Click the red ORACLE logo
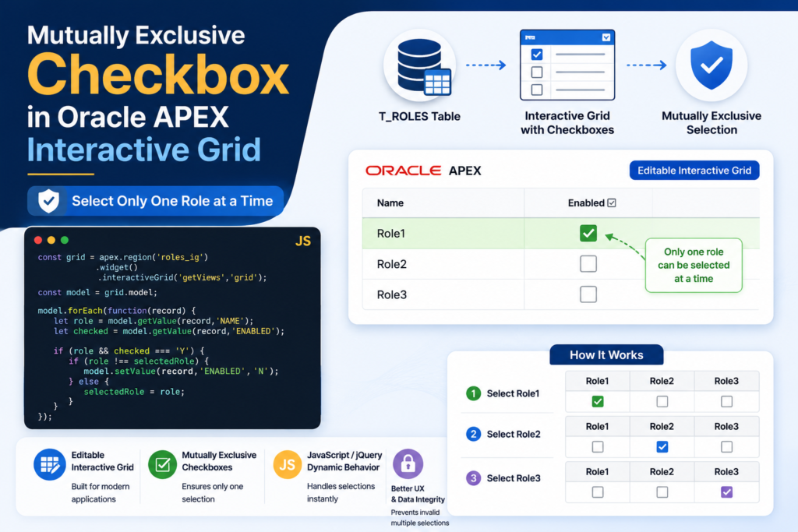798x532 pixels. [404, 171]
